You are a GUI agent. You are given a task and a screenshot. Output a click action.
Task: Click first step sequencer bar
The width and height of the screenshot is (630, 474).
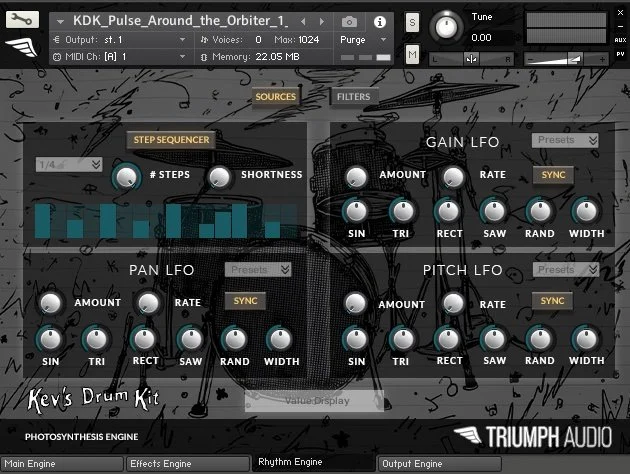[x=43, y=221]
